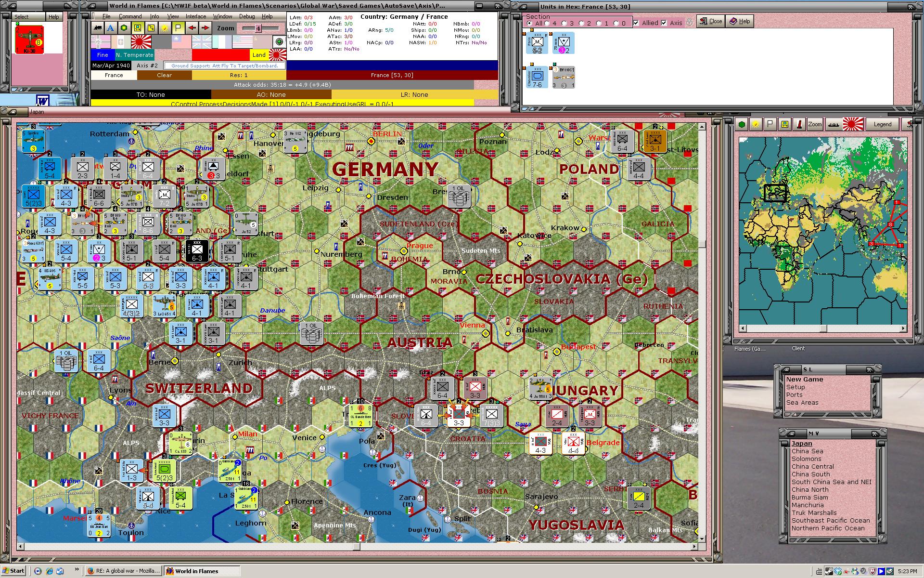Image resolution: width=924 pixels, height=578 pixels.
Task: Click the red left arrow toolbar icon
Action: coord(192,28)
